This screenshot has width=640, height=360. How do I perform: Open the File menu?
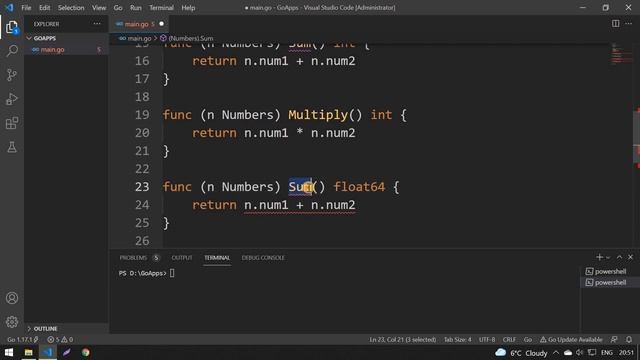(26, 8)
